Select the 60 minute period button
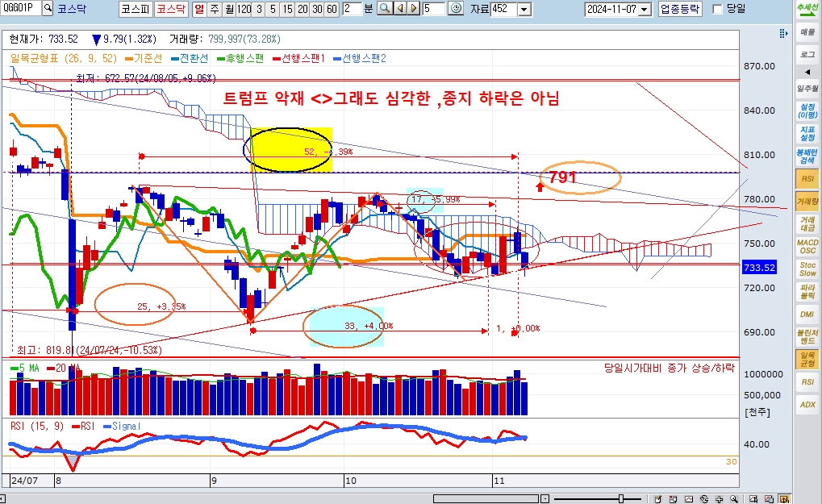 point(332,9)
